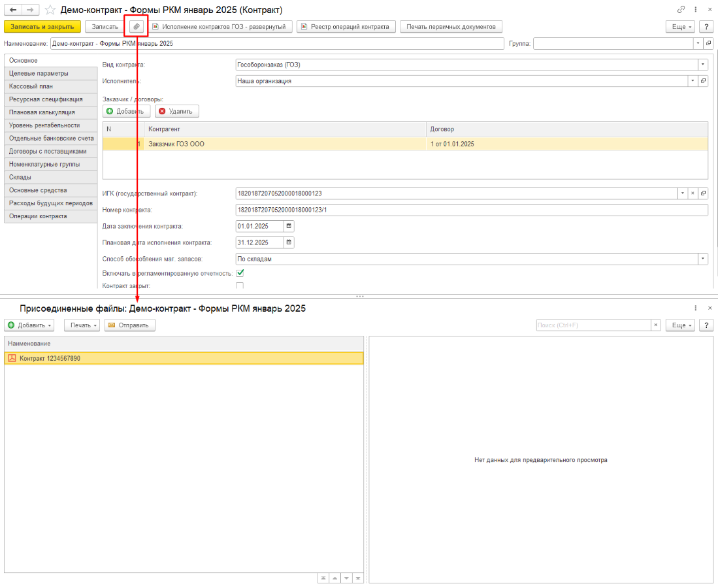The image size is (718, 588).
Task: Select the Контракт 1234567890 file row
Action: coord(183,358)
